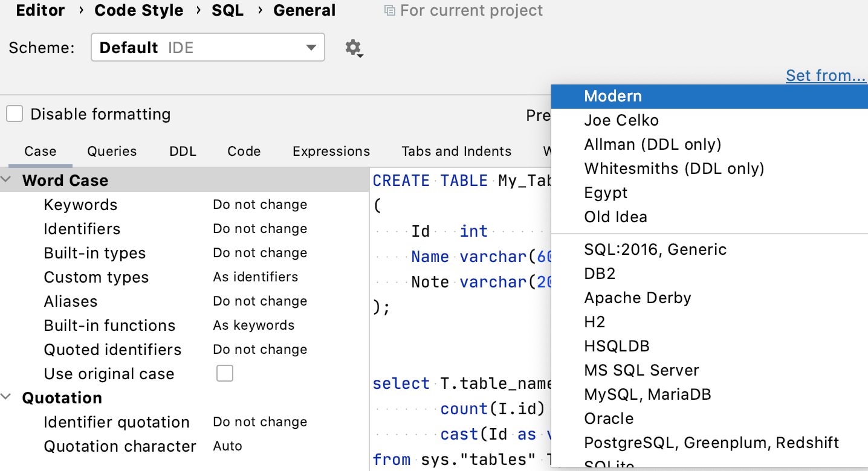This screenshot has height=471, width=868.
Task: Open the Custom types dropdown showing As identifiers
Action: (x=255, y=277)
